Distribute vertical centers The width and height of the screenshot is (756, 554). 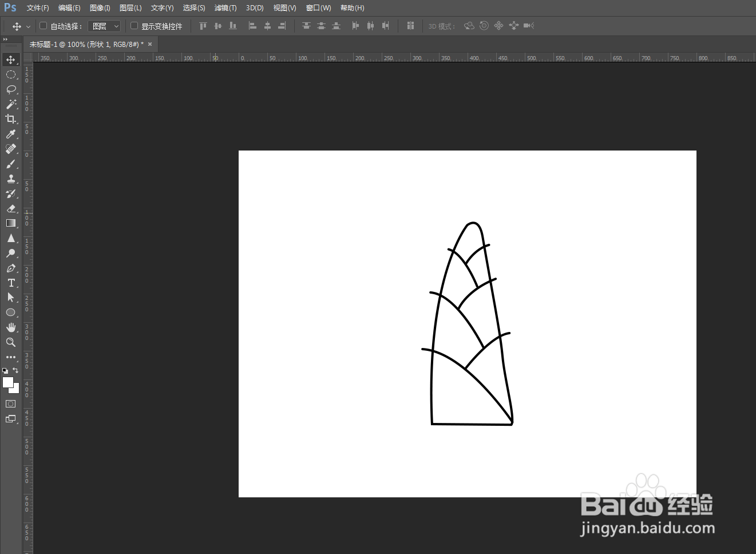pos(321,26)
